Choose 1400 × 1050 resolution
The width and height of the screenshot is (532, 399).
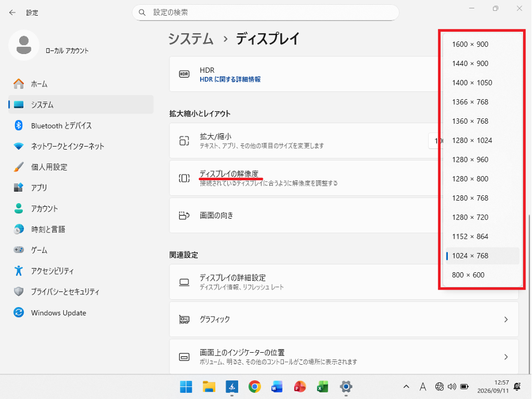(x=482, y=83)
